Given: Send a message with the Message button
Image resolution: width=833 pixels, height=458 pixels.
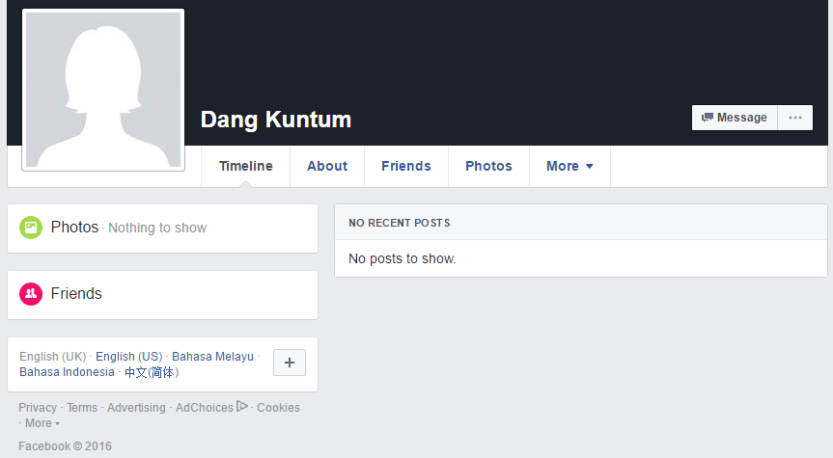Looking at the screenshot, I should pyautogui.click(x=734, y=118).
